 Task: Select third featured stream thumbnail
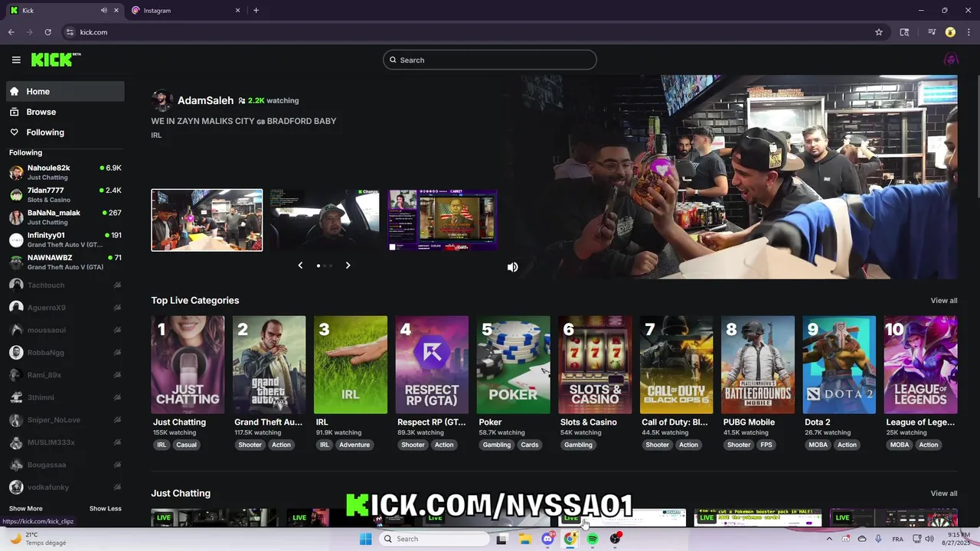click(x=443, y=220)
